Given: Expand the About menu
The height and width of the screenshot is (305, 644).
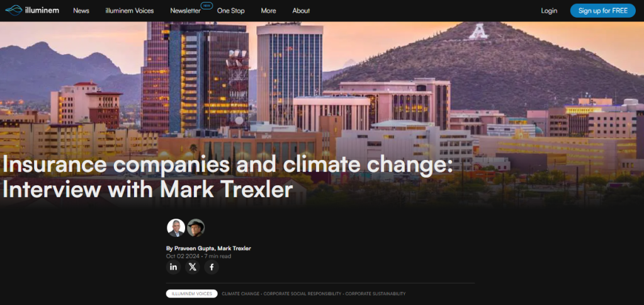Looking at the screenshot, I should pos(301,11).
